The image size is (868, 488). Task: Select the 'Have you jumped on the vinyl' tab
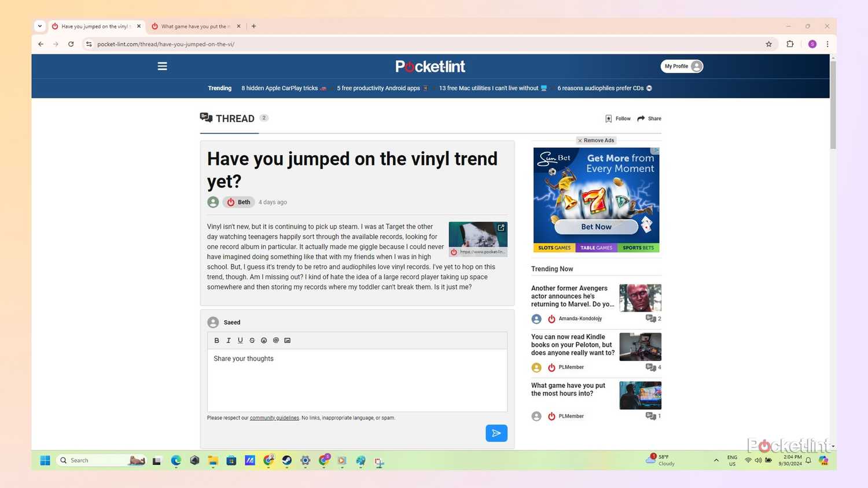[x=96, y=26]
